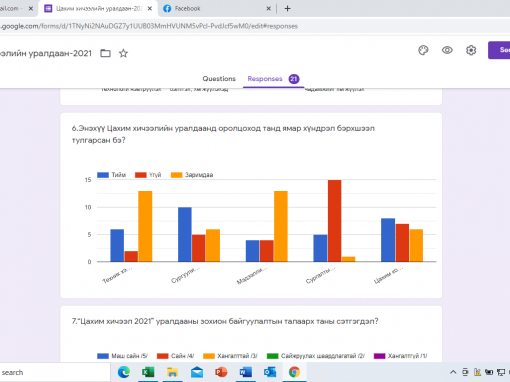Launch Microsoft Edge from taskbar

click(124, 372)
